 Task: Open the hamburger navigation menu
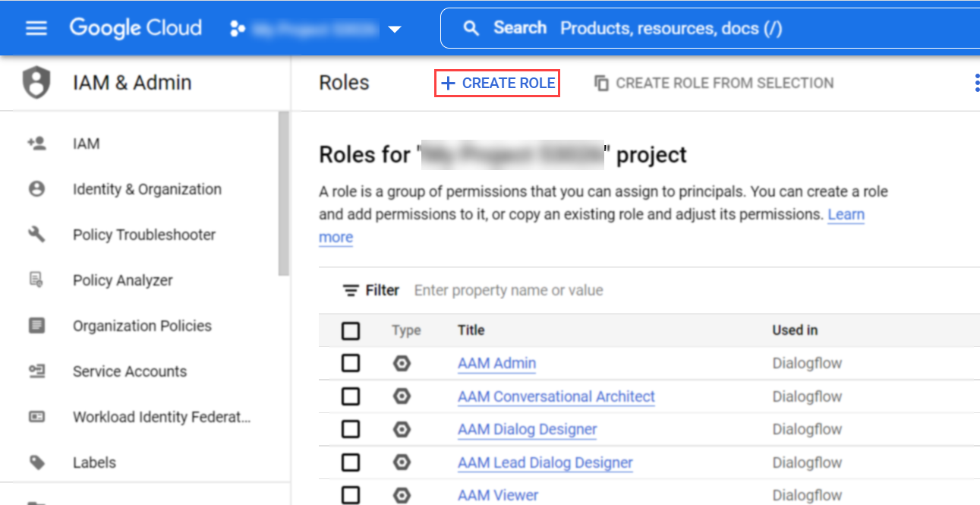36,28
